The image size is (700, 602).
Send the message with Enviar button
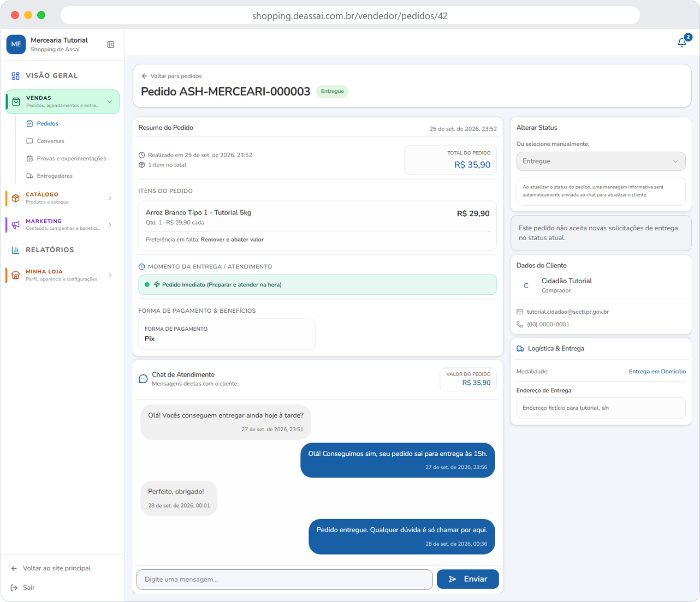point(468,579)
